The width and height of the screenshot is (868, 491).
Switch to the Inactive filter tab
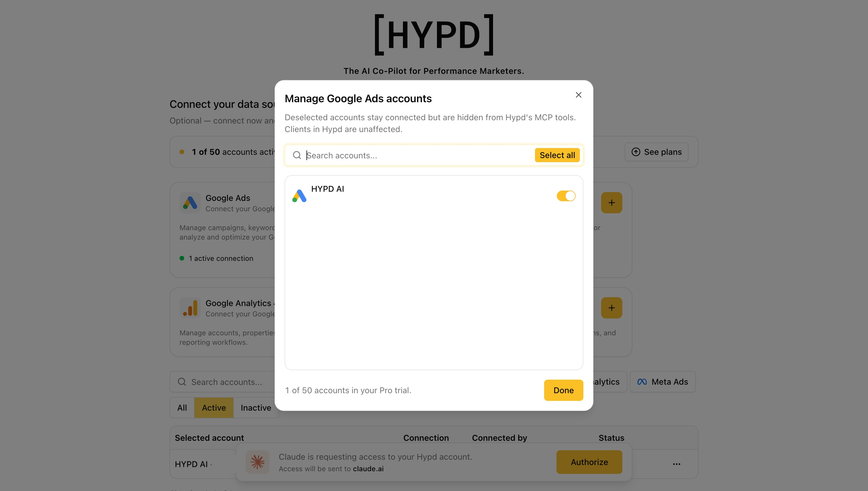point(256,408)
